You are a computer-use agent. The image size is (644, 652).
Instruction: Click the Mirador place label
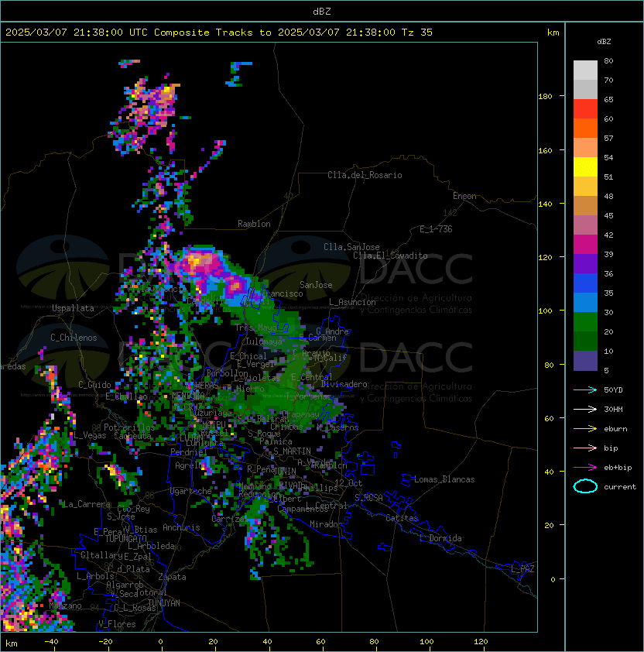click(327, 524)
